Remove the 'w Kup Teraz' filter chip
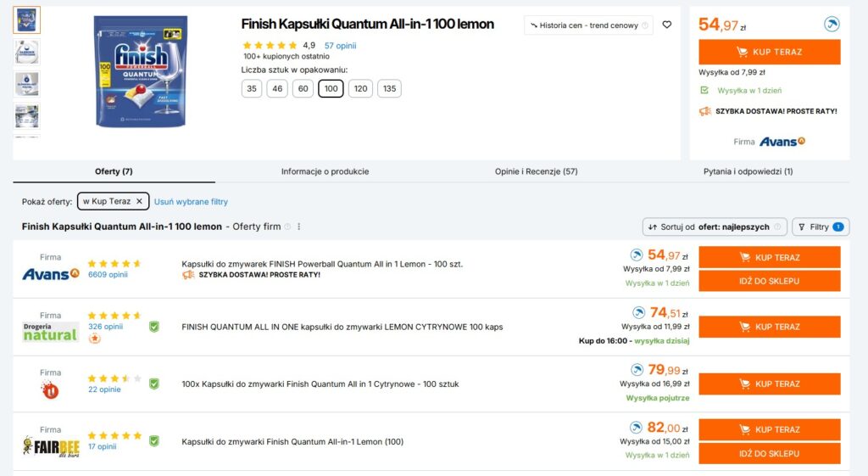This screenshot has width=868, height=476. [x=139, y=201]
